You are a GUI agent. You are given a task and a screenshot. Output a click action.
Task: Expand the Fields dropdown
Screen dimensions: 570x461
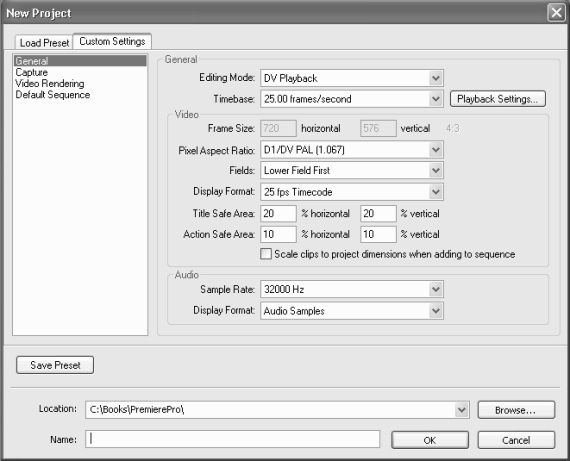click(x=352, y=171)
